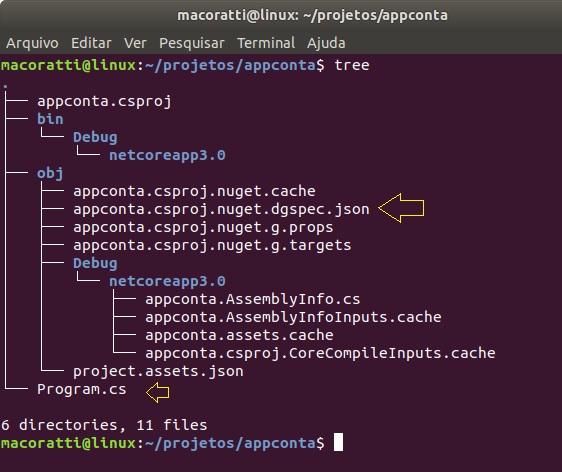Viewport: 562px width, 472px height.
Task: Select the appconta.csproj entry
Action: coord(104,101)
